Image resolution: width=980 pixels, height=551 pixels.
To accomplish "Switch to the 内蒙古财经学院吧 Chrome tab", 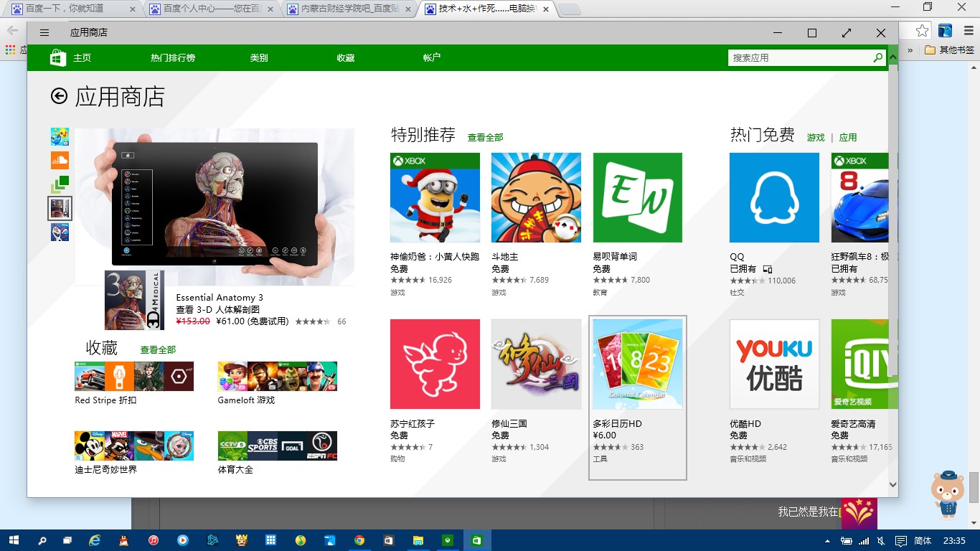I will click(x=349, y=9).
